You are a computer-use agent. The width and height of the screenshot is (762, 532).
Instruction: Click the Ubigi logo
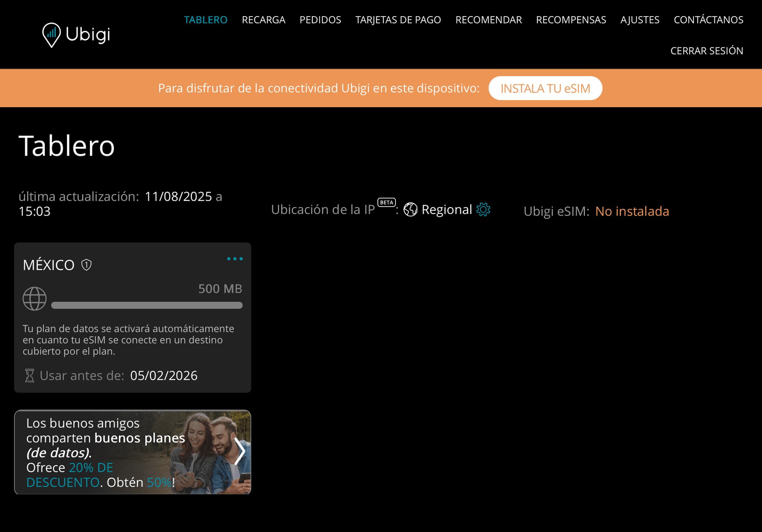76,34
